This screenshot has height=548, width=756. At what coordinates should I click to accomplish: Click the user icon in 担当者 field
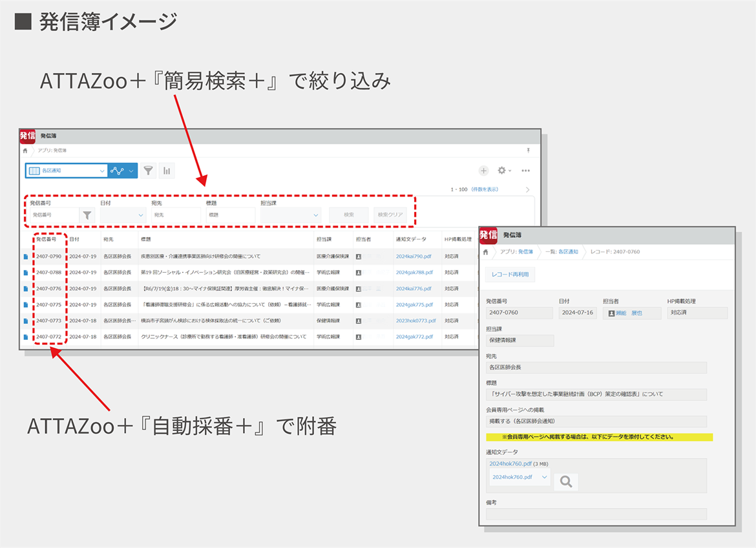pyautogui.click(x=611, y=313)
